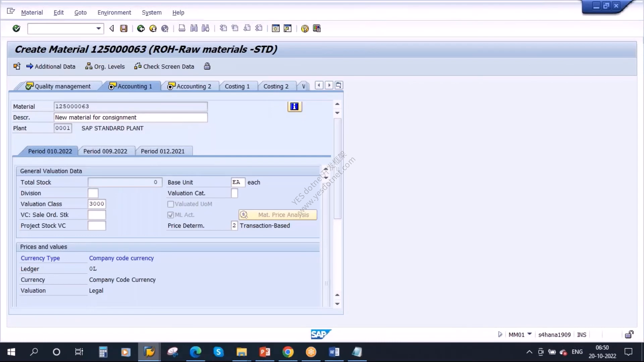Toggle the Valuated UoM checkbox
Viewport: 644px width, 362px height.
pyautogui.click(x=170, y=204)
